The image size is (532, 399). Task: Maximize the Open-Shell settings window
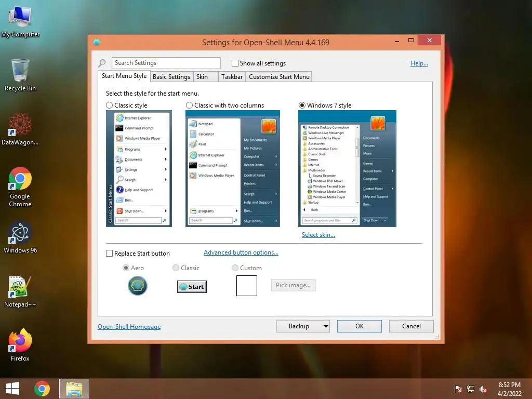pyautogui.click(x=411, y=41)
